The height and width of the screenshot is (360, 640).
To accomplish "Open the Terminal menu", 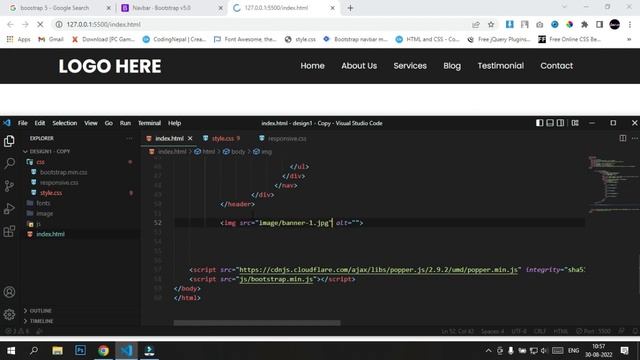I will 149,123.
